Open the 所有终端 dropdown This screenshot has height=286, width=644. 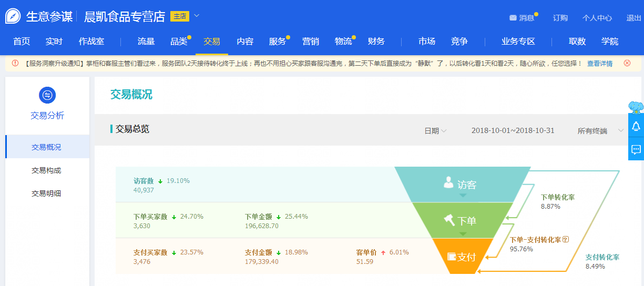[601, 130]
